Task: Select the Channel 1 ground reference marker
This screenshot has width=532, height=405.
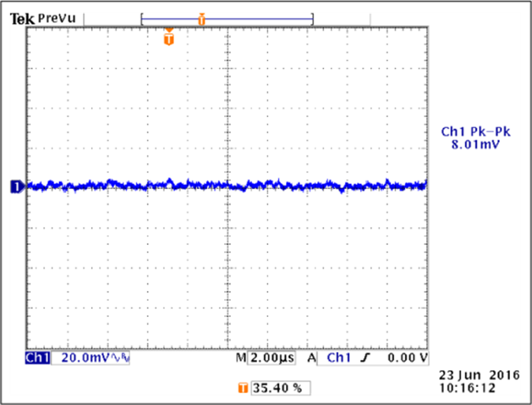Action: pos(17,187)
